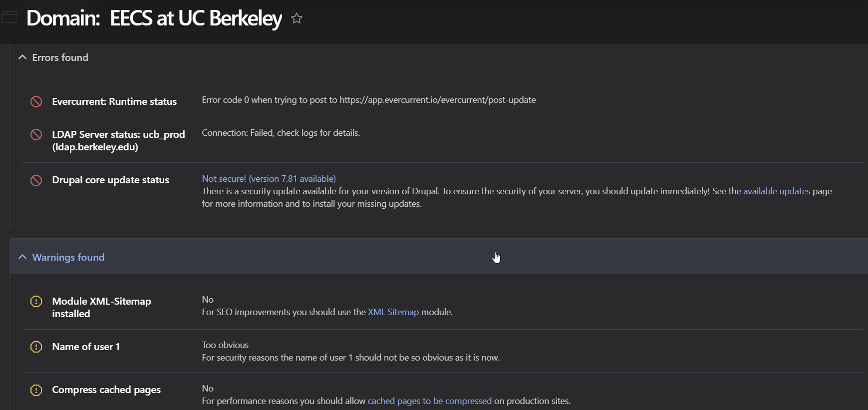This screenshot has width=868, height=410.
Task: Select the Drupal core update status label
Action: [x=111, y=180]
